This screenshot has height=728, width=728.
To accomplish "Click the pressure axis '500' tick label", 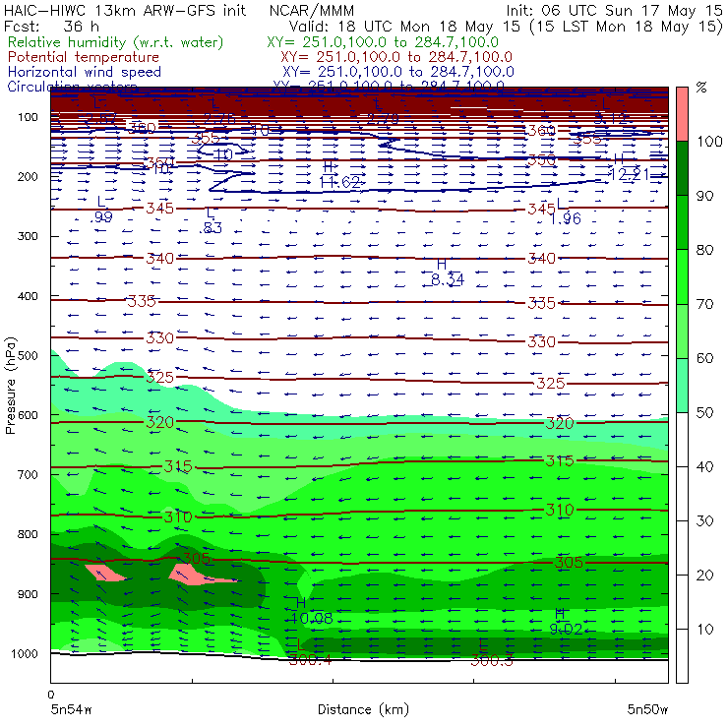I will [28, 355].
